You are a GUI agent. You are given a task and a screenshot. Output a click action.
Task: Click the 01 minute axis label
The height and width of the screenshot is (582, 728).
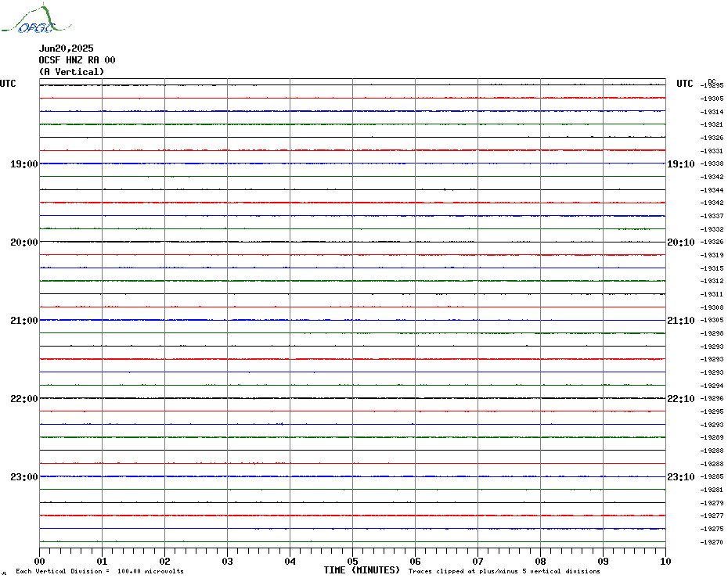pyautogui.click(x=102, y=561)
